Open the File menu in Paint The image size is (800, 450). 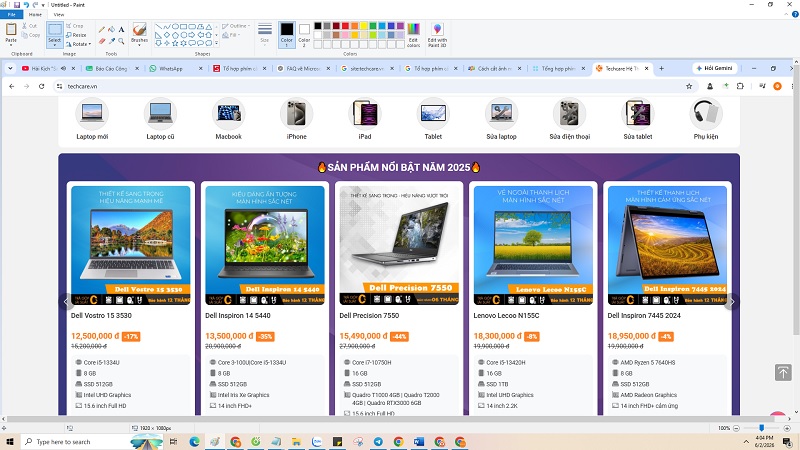(11, 14)
